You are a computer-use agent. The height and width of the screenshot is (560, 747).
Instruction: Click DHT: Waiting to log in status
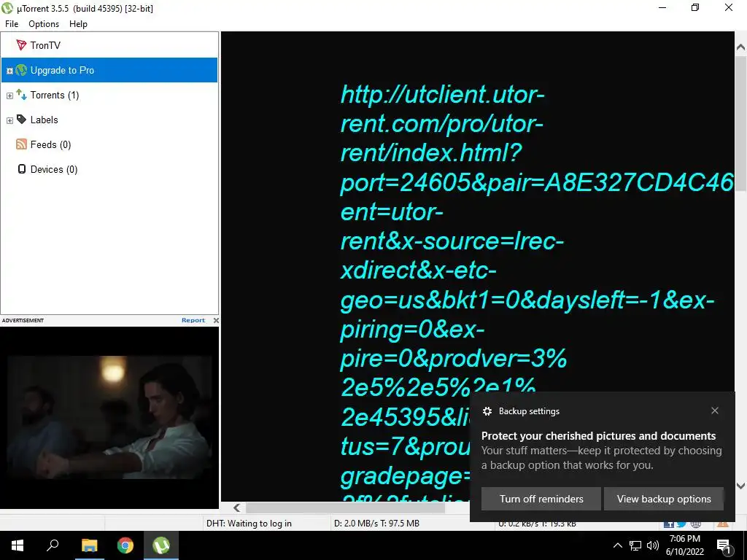click(x=249, y=524)
